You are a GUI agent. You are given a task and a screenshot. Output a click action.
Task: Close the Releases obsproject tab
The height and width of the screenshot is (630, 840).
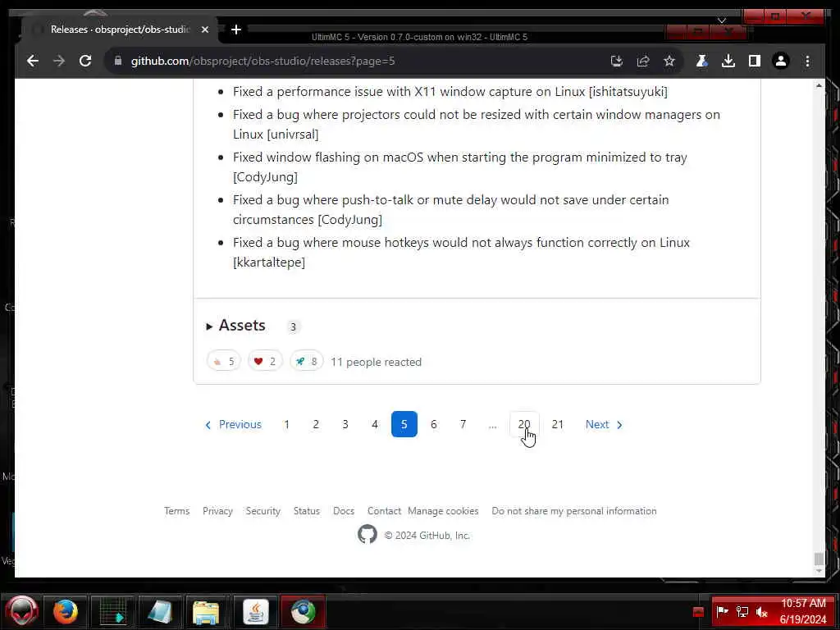[204, 30]
